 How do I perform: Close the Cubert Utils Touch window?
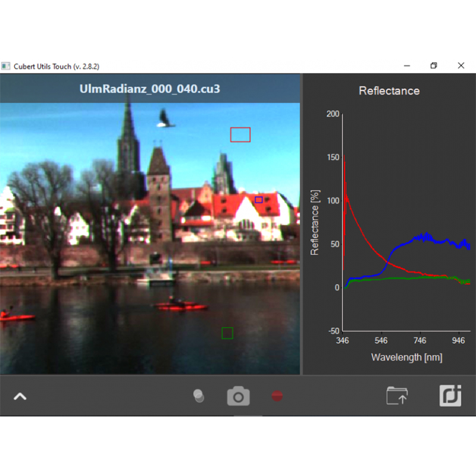(461, 65)
